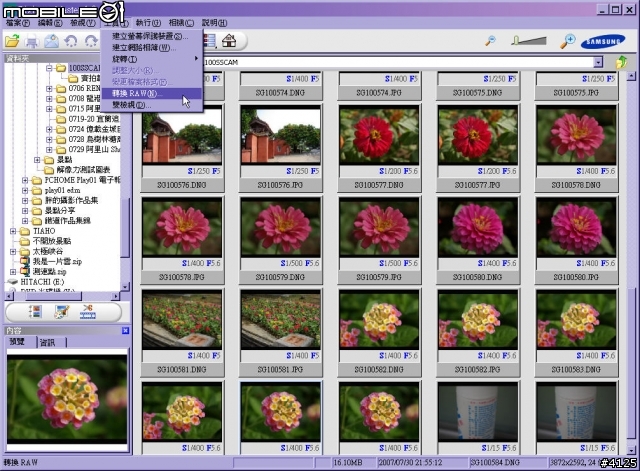
Task: Open the 說明(H) menu
Action: [x=214, y=23]
